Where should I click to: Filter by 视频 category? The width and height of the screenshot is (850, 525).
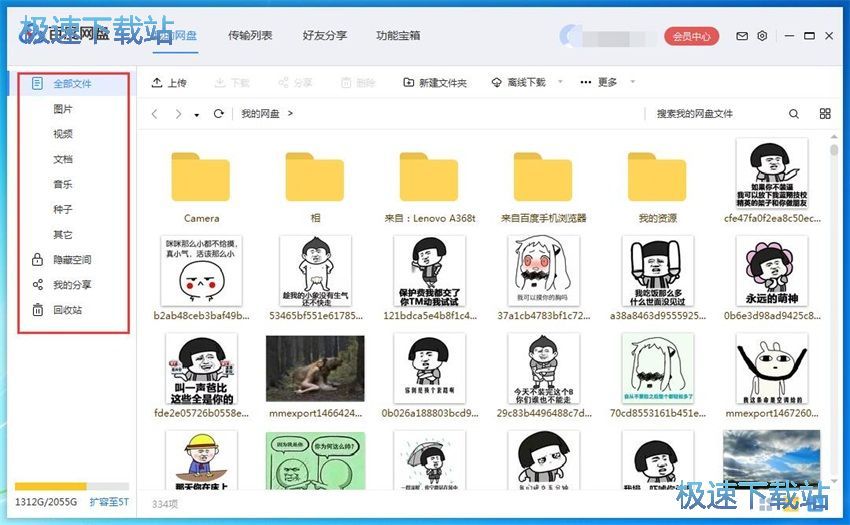point(63,134)
